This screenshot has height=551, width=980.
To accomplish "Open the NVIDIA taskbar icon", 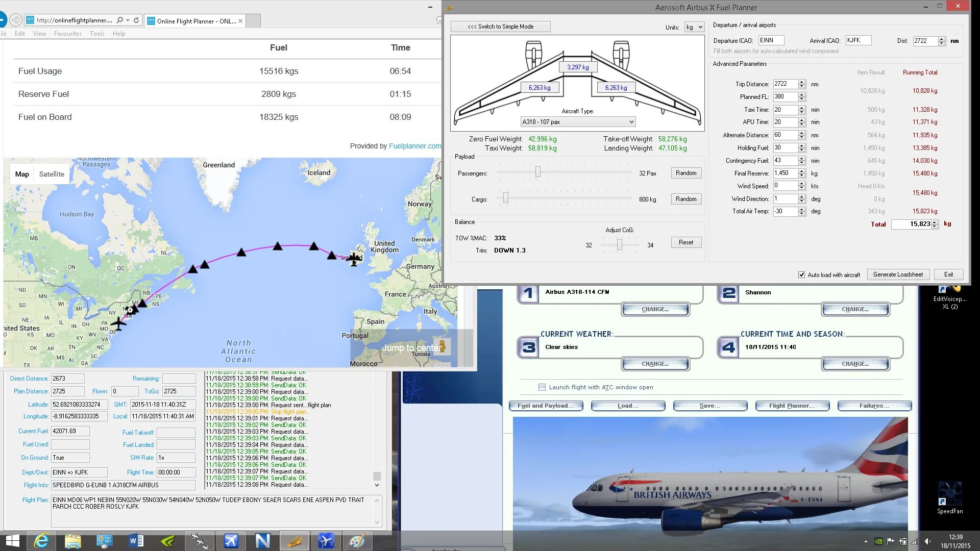I will click(x=167, y=541).
